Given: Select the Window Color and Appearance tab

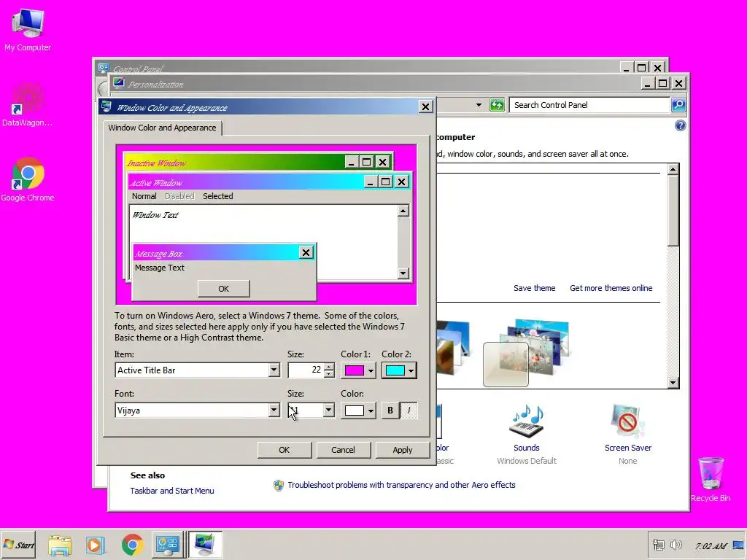Looking at the screenshot, I should point(162,128).
